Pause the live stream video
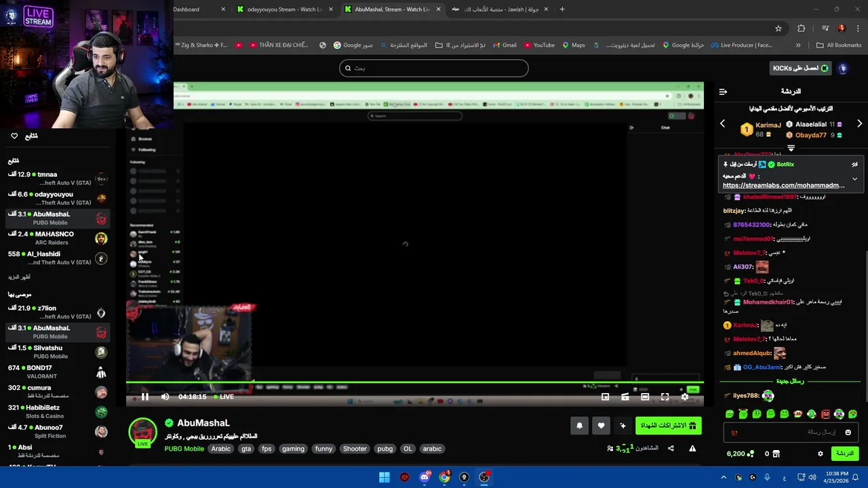 pyautogui.click(x=144, y=396)
